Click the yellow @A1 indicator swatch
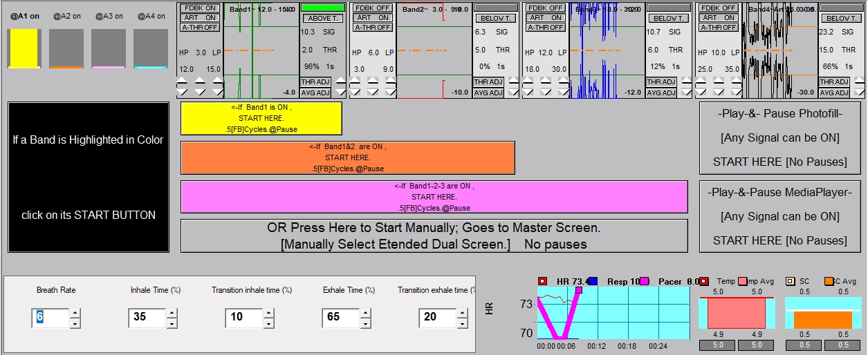 pos(24,48)
